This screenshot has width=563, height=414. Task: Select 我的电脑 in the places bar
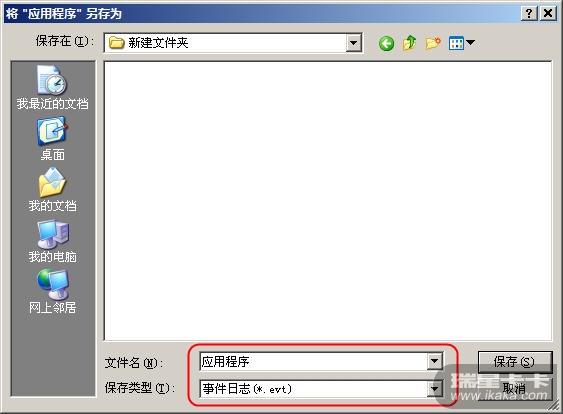click(52, 241)
